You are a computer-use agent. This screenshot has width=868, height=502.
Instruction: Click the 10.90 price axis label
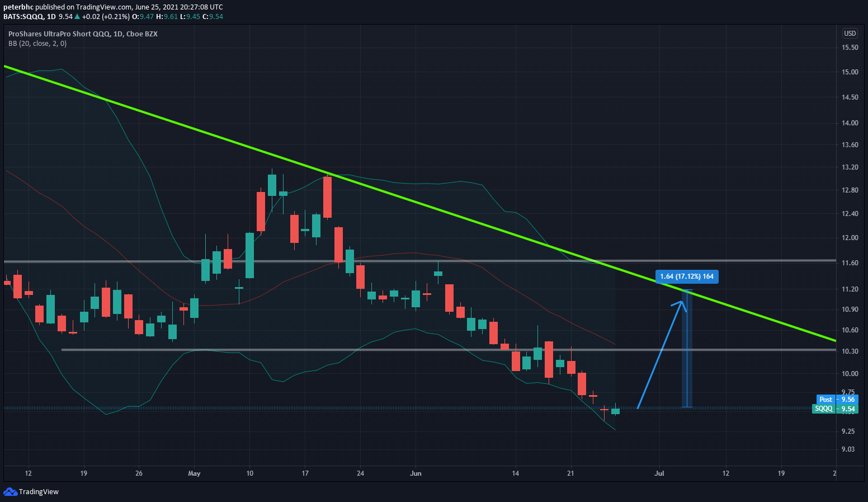pyautogui.click(x=850, y=309)
